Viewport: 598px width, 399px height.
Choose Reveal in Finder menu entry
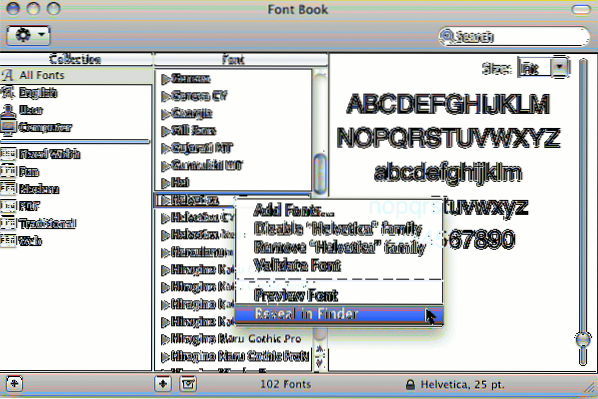point(339,314)
